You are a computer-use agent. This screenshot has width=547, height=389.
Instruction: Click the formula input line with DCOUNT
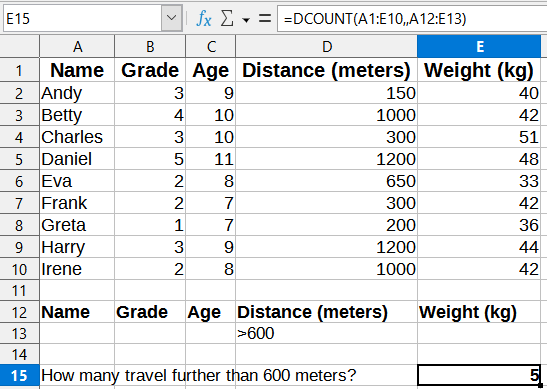(412, 18)
